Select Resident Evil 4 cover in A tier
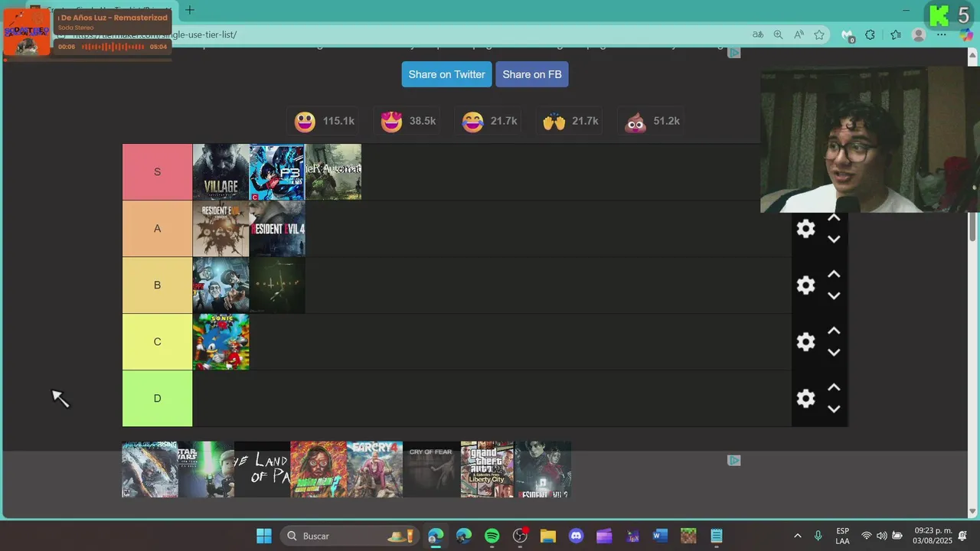Viewport: 980px width, 551px height. [277, 228]
